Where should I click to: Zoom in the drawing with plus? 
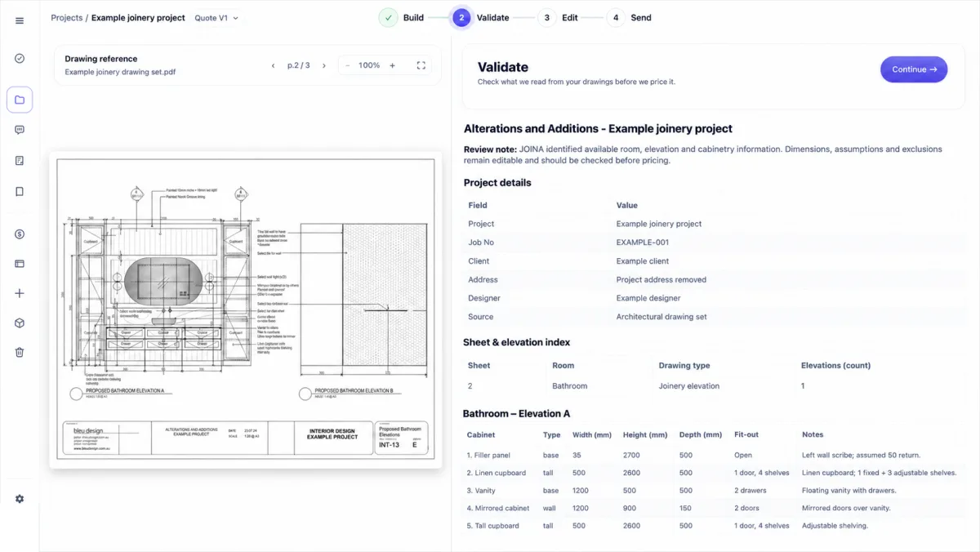[392, 65]
